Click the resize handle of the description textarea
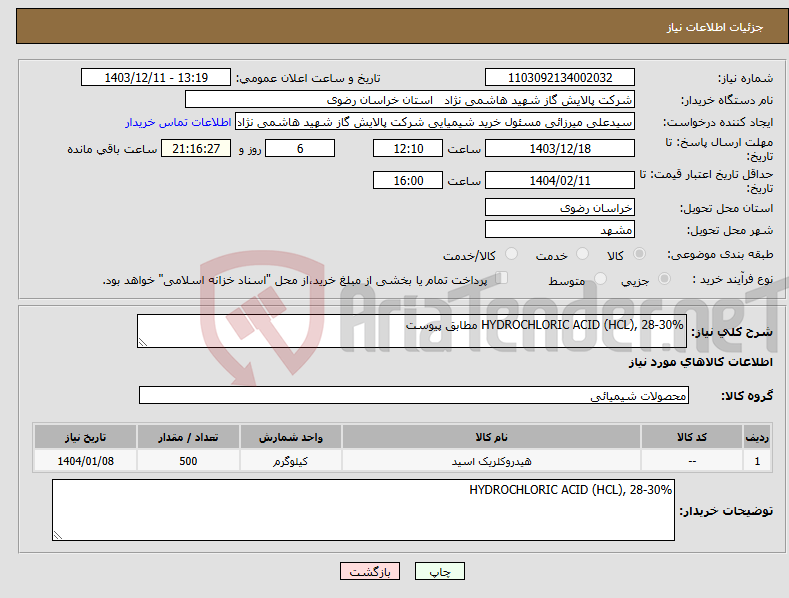The height and width of the screenshot is (598, 789). pos(143,342)
